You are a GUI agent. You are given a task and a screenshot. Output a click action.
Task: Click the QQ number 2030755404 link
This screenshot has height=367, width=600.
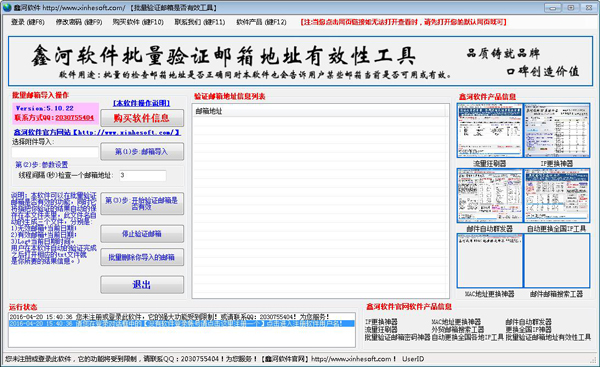75,117
